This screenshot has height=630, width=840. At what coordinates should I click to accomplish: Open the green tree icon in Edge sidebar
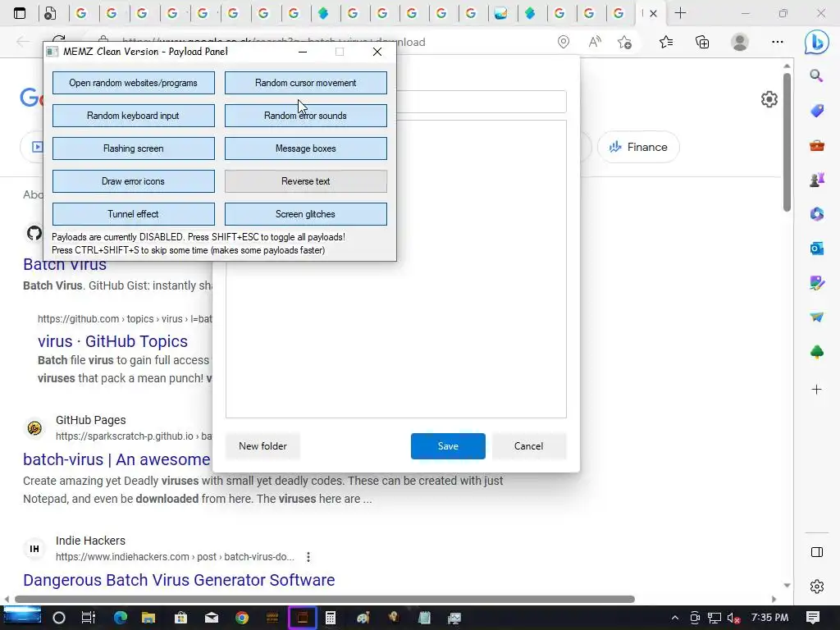coord(816,352)
